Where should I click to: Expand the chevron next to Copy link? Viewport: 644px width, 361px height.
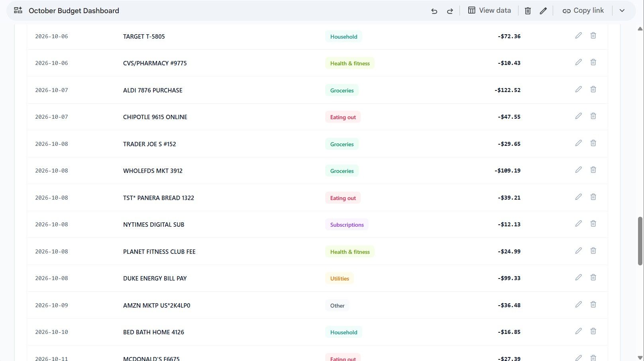622,11
